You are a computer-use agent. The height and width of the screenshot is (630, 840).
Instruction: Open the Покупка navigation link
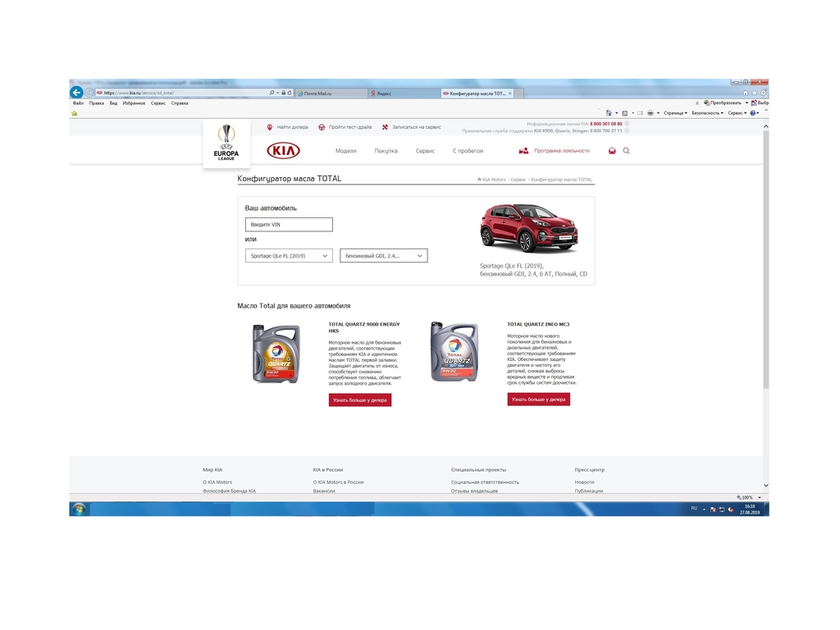pos(386,151)
